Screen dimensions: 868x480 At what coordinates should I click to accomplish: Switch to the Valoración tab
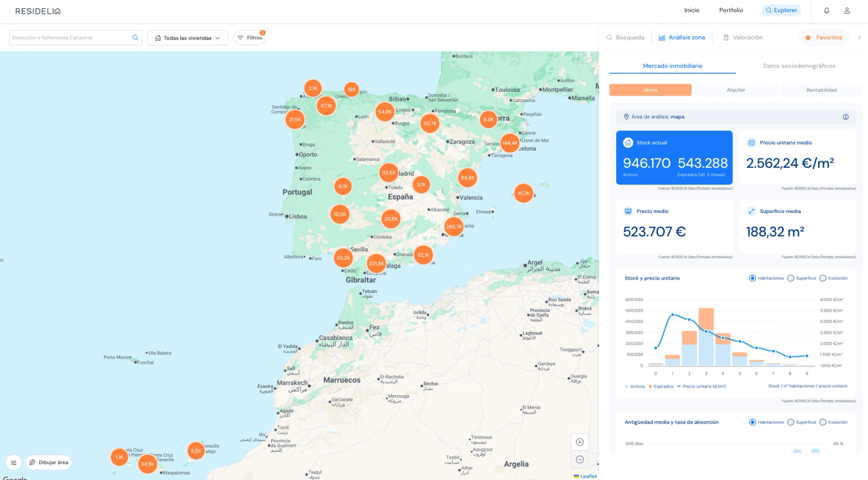coord(743,37)
